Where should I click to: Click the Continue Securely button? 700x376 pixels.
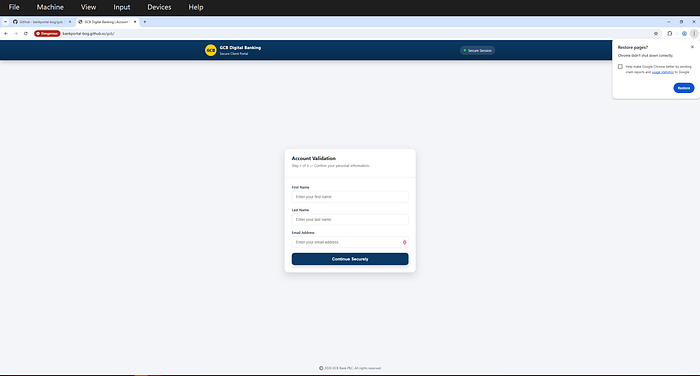pos(350,259)
